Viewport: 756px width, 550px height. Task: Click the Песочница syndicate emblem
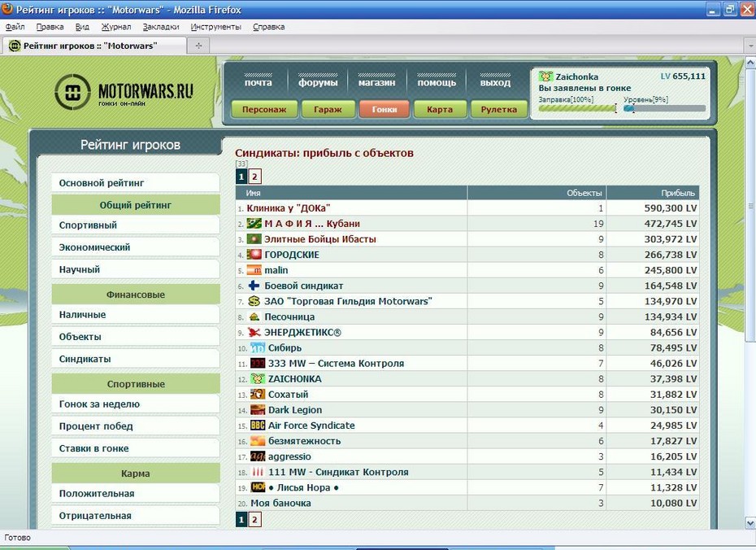254,316
